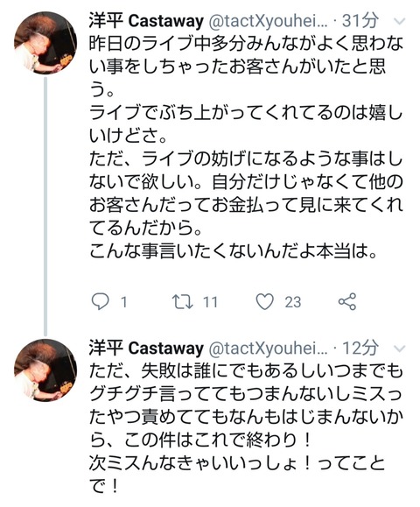Click the @tactXyouhei handle on the second tweet
420x507 pixels.
269,349
